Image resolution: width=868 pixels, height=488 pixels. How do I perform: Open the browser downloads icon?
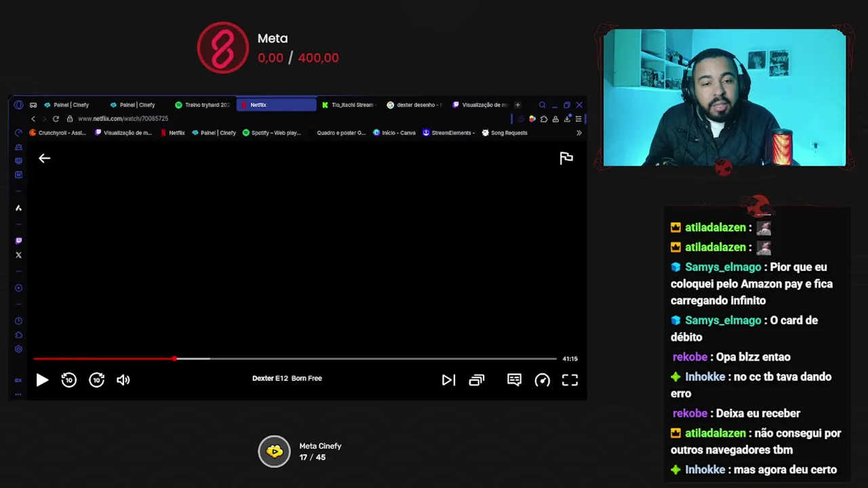[567, 119]
